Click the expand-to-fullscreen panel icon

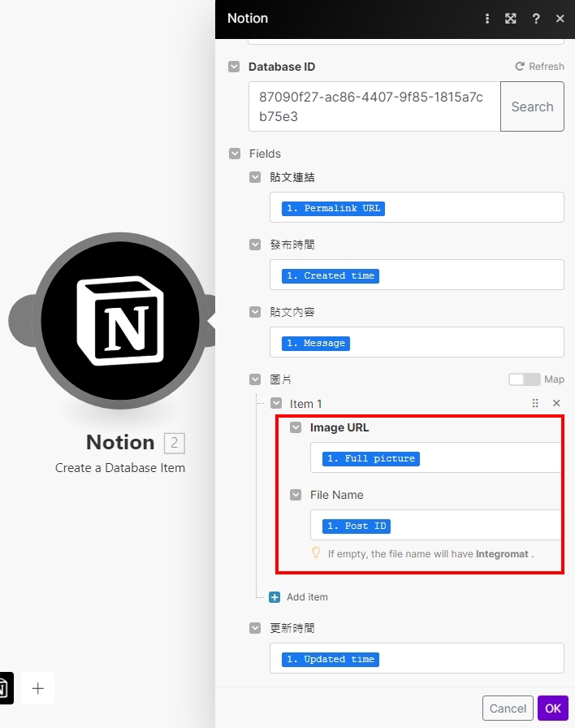pyautogui.click(x=511, y=19)
